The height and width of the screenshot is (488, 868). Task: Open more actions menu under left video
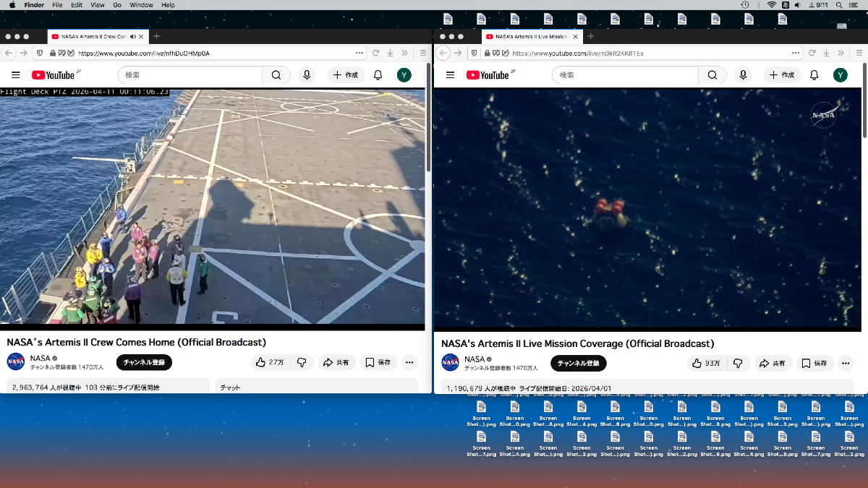(409, 362)
